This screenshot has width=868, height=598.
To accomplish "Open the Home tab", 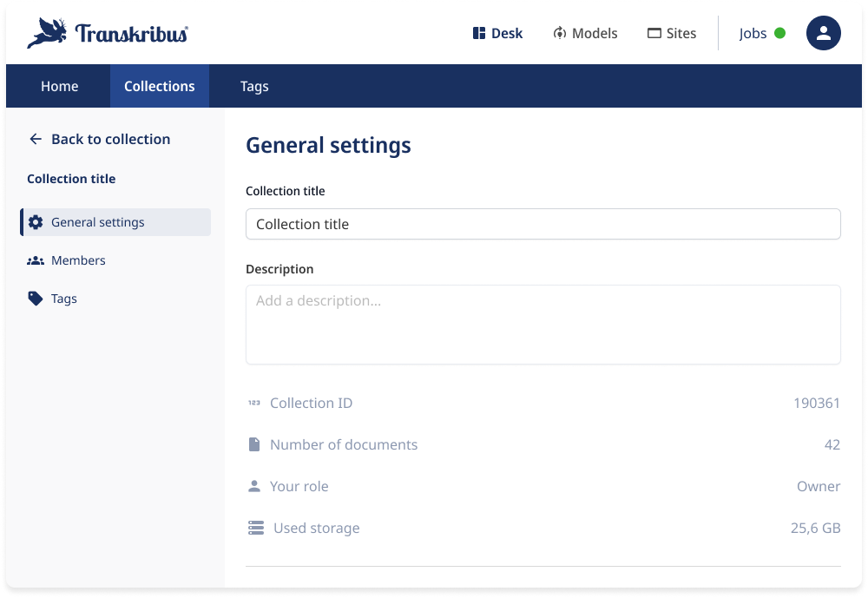I will click(x=59, y=86).
